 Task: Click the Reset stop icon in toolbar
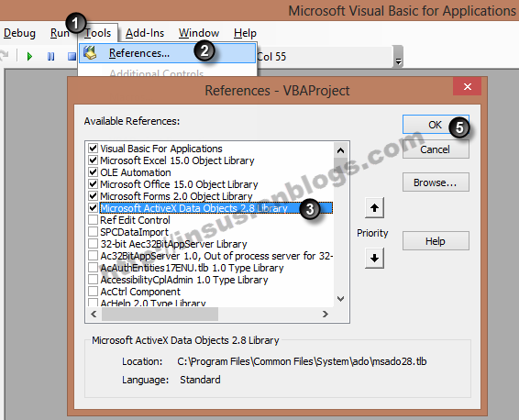point(72,57)
